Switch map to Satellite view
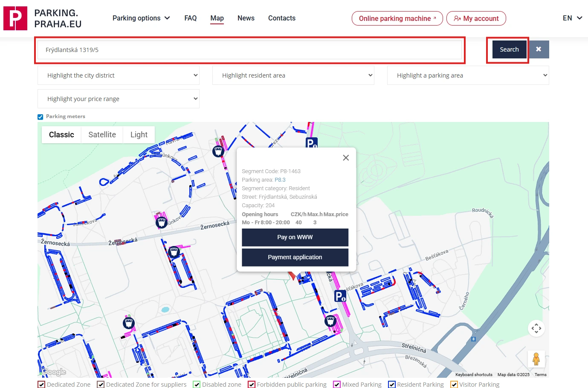Viewport: 588px width, 388px height. pos(102,135)
